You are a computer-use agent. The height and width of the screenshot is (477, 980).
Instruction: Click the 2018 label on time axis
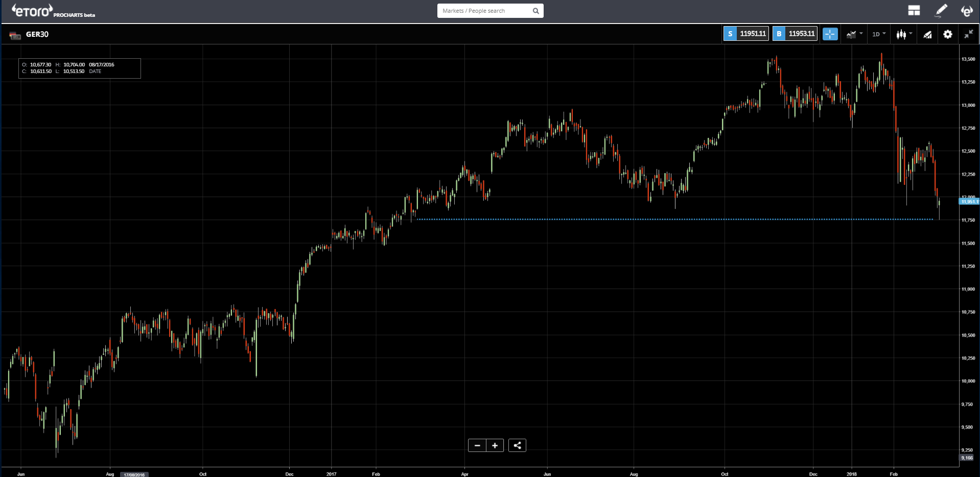pos(851,474)
